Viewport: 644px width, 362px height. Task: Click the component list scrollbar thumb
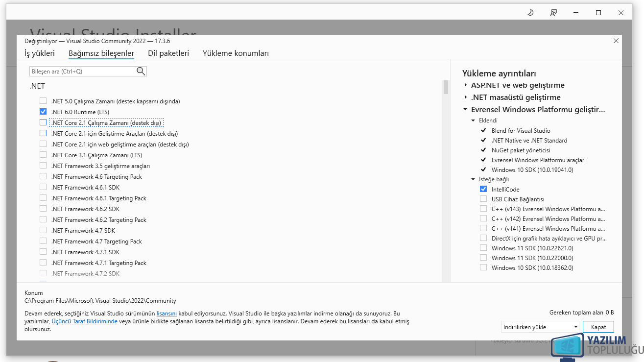click(x=446, y=87)
